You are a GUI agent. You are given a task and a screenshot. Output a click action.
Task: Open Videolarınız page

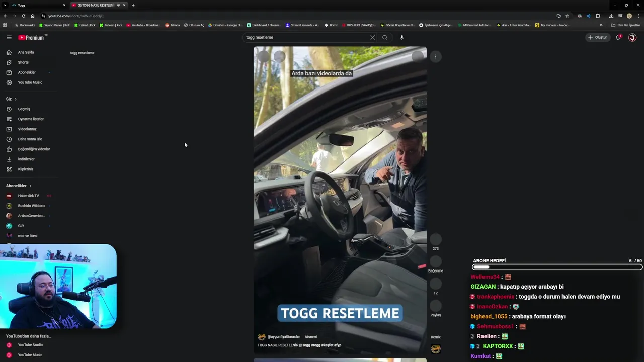[x=27, y=129]
